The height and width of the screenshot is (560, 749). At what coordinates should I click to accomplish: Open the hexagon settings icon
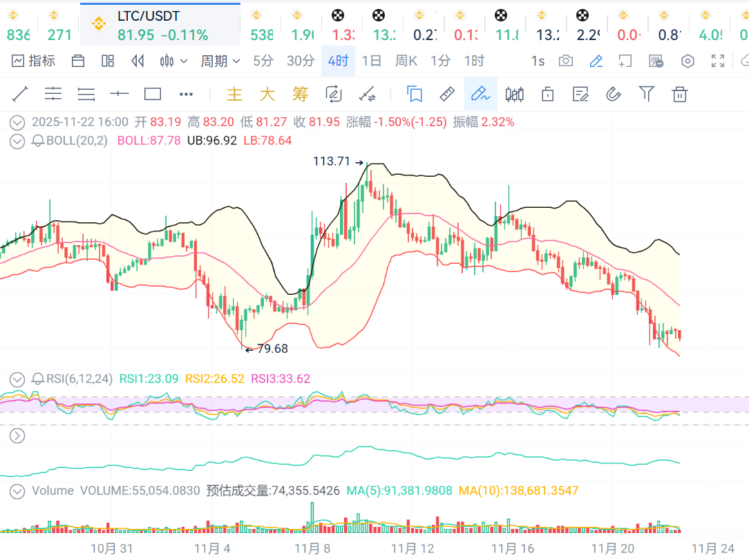pyautogui.click(x=688, y=61)
